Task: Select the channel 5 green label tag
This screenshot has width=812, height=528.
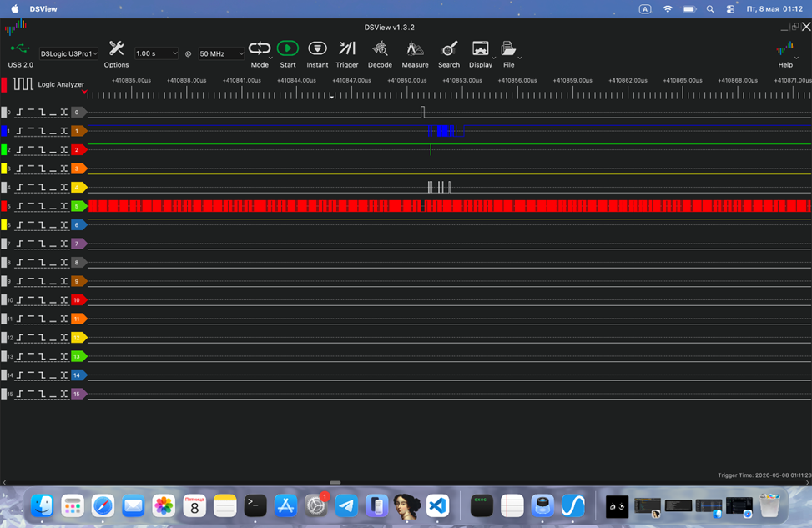Action: click(78, 206)
